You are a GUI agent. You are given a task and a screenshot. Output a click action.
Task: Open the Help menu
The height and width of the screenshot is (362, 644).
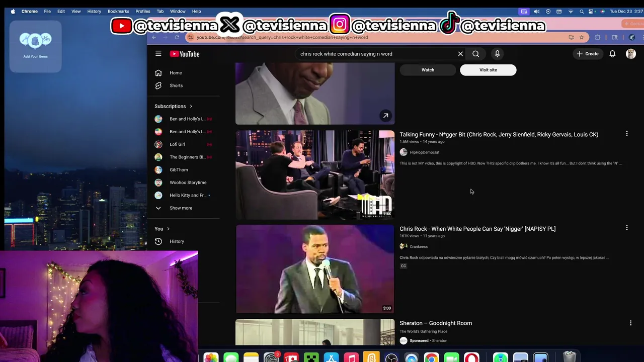point(196,11)
